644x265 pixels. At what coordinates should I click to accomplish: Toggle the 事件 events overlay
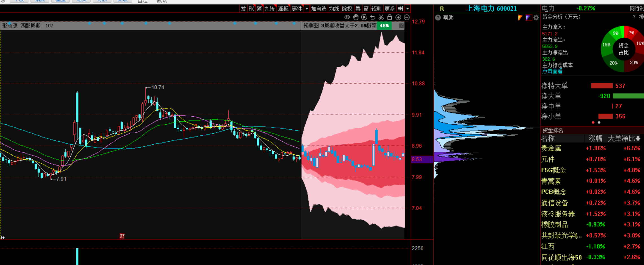pos(297,9)
